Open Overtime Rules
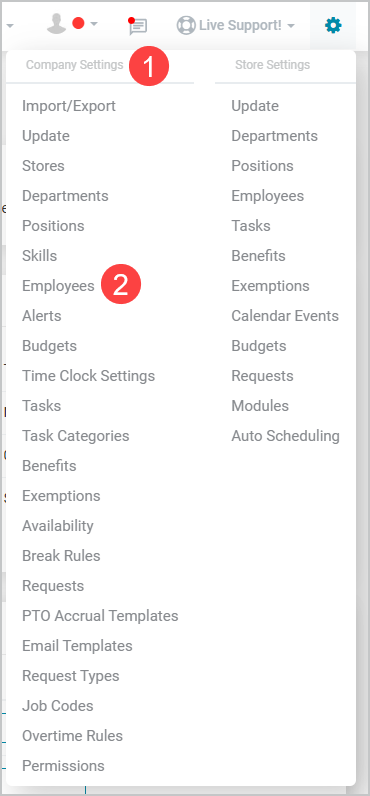The width and height of the screenshot is (370, 796). click(x=73, y=736)
